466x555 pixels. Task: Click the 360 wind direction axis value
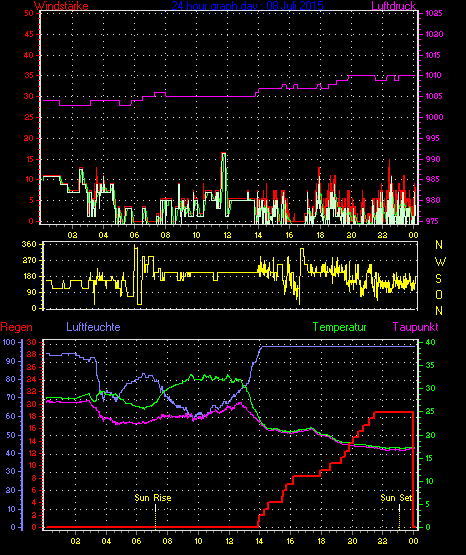click(29, 244)
